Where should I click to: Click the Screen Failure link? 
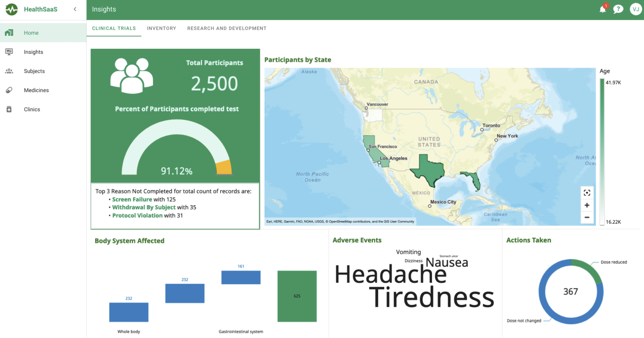(x=132, y=200)
